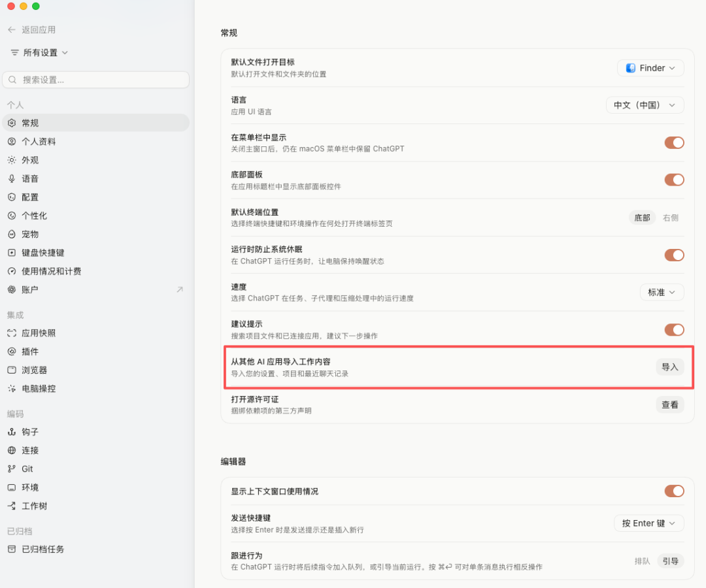Click the 编辑器 section heading

(x=233, y=462)
